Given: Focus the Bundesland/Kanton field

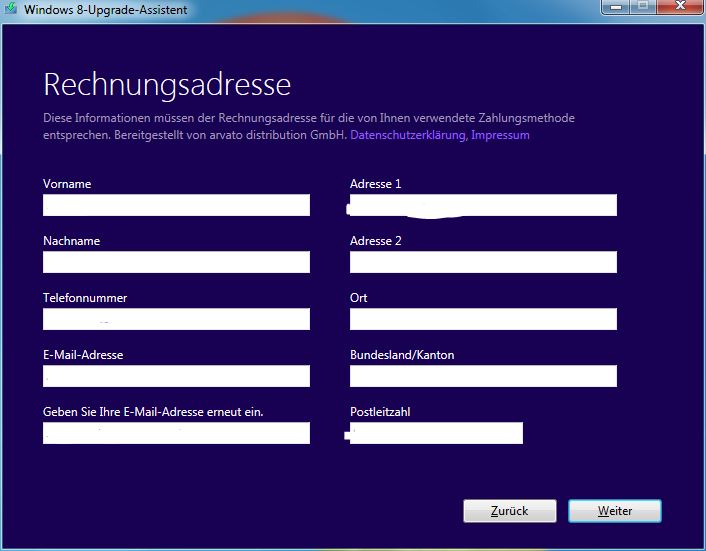Looking at the screenshot, I should pyautogui.click(x=483, y=376).
